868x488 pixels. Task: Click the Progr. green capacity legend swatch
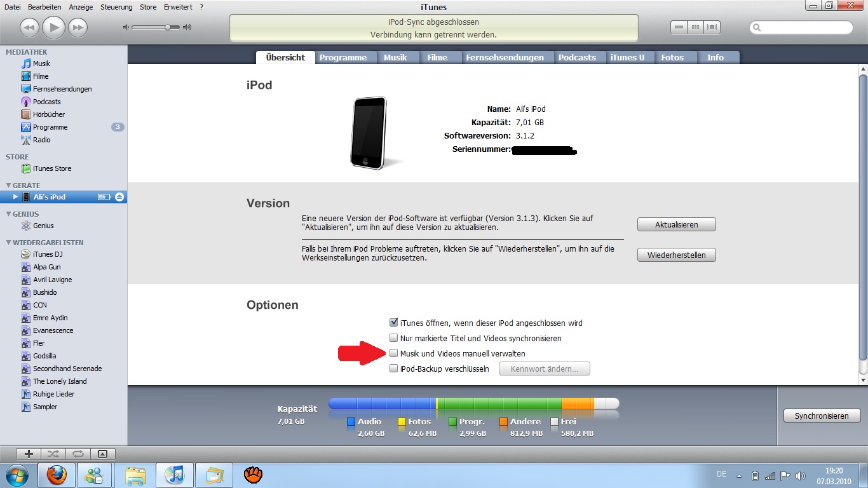tap(453, 422)
